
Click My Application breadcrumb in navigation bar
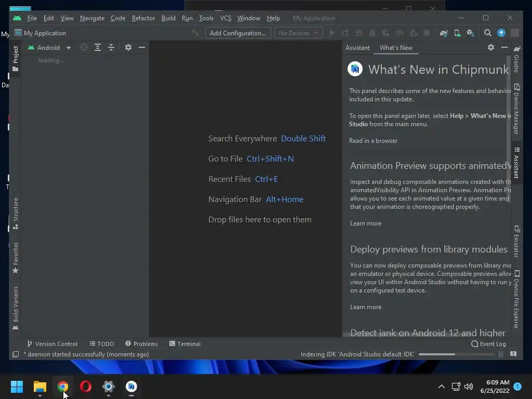(41, 33)
